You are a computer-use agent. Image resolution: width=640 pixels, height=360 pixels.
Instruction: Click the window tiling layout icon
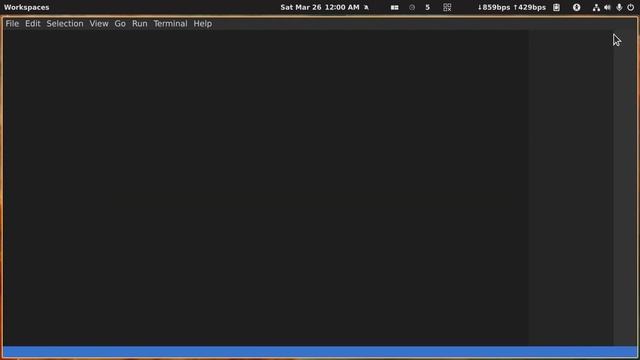[x=394, y=7]
